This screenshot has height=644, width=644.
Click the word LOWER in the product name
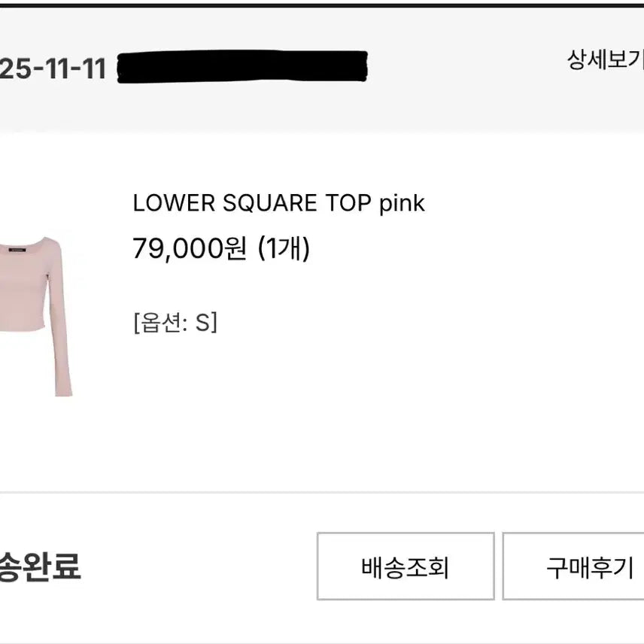(x=170, y=203)
